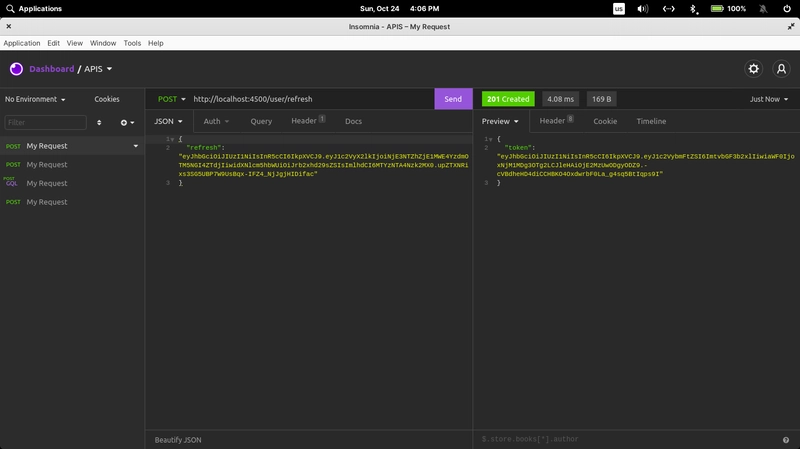The width and height of the screenshot is (800, 449).
Task: Click the purple Insomnia logo
Action: click(x=16, y=69)
